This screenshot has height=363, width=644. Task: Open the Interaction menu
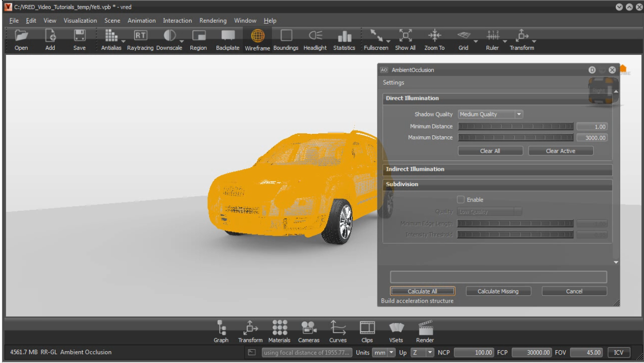[x=178, y=21]
